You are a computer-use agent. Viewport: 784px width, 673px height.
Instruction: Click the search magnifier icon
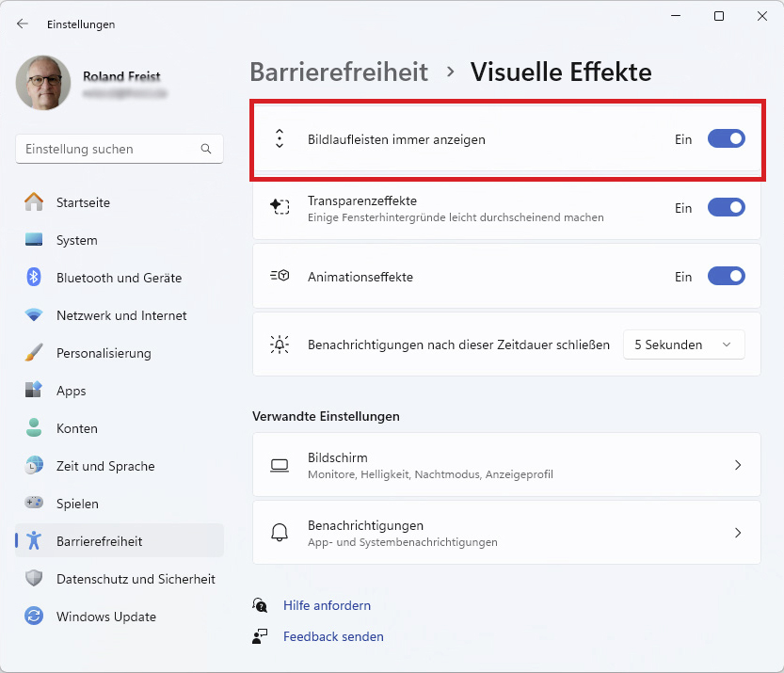point(206,149)
